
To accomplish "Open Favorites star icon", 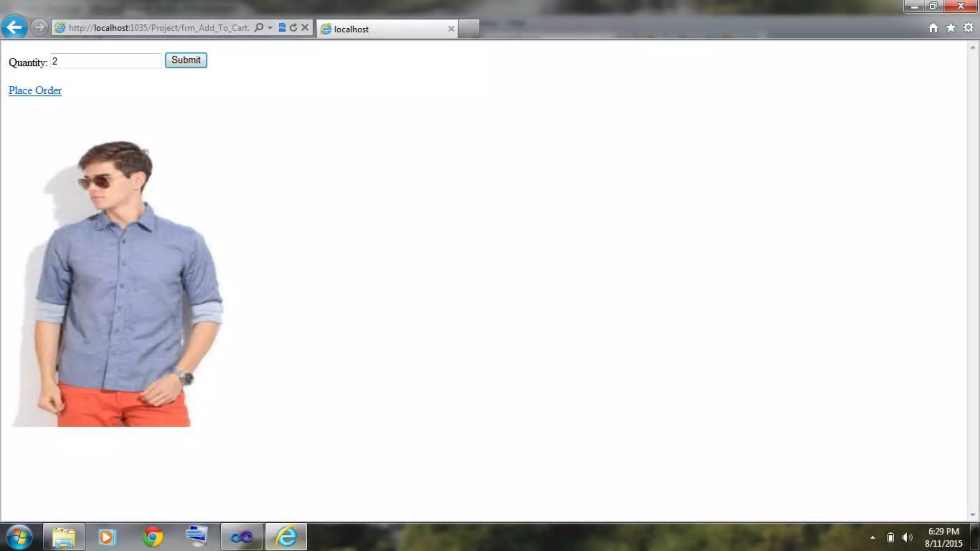I will click(951, 28).
